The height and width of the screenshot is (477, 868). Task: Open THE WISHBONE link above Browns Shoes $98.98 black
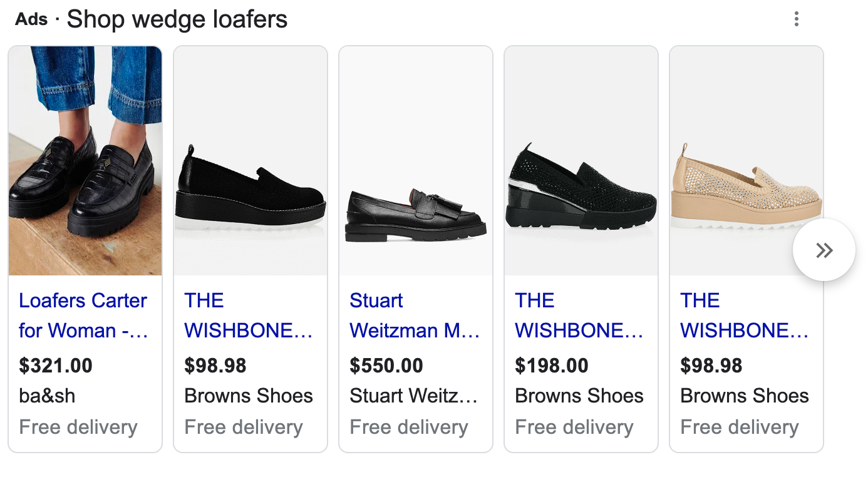pos(248,315)
